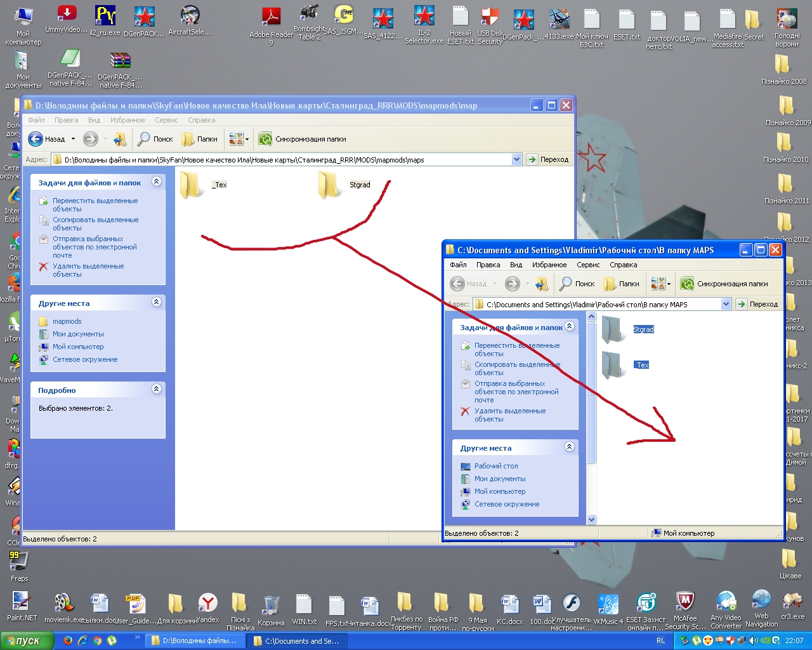
Task: Switch to D:\Володины файлы taskbar button
Action: [x=195, y=641]
